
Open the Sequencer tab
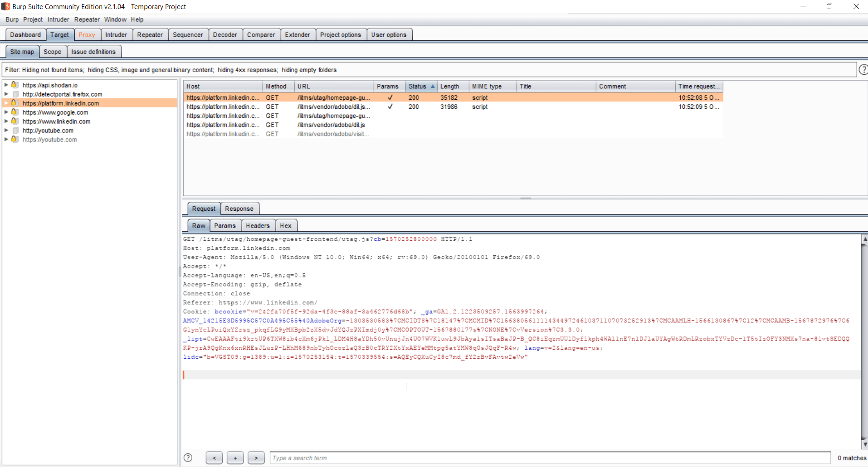pyautogui.click(x=188, y=34)
